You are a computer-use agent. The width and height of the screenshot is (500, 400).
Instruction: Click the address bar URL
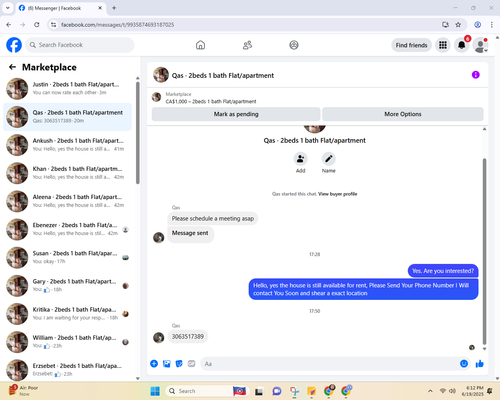tap(117, 25)
